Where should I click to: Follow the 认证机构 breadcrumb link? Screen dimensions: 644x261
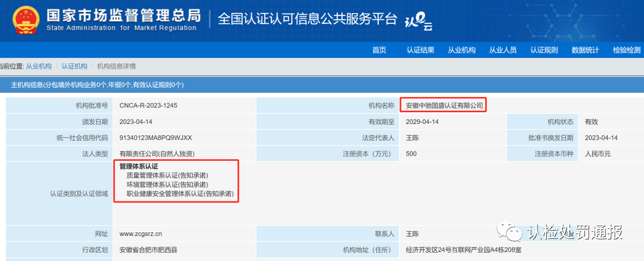pyautogui.click(x=75, y=66)
